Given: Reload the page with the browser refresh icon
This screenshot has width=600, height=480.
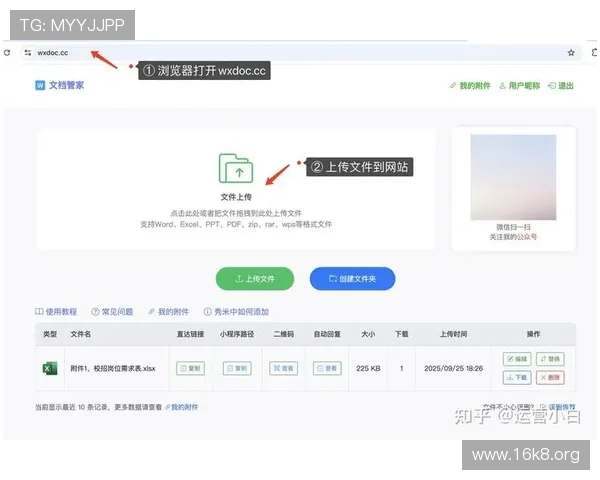Looking at the screenshot, I should [7, 52].
